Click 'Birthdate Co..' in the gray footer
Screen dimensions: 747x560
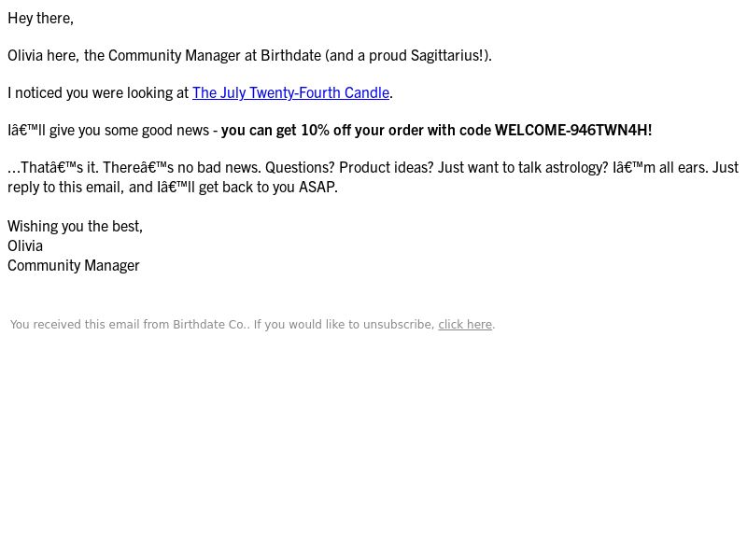point(211,324)
